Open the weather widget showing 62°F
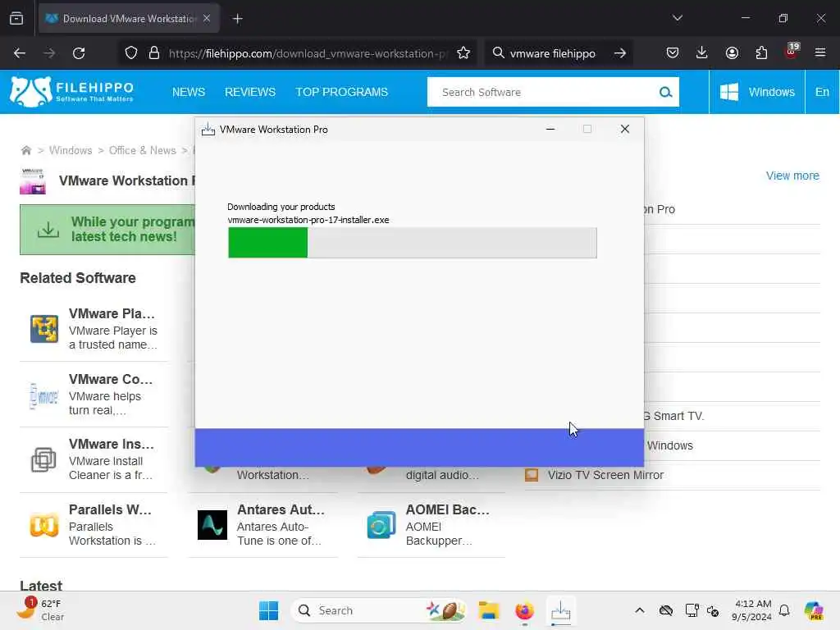 click(40, 610)
